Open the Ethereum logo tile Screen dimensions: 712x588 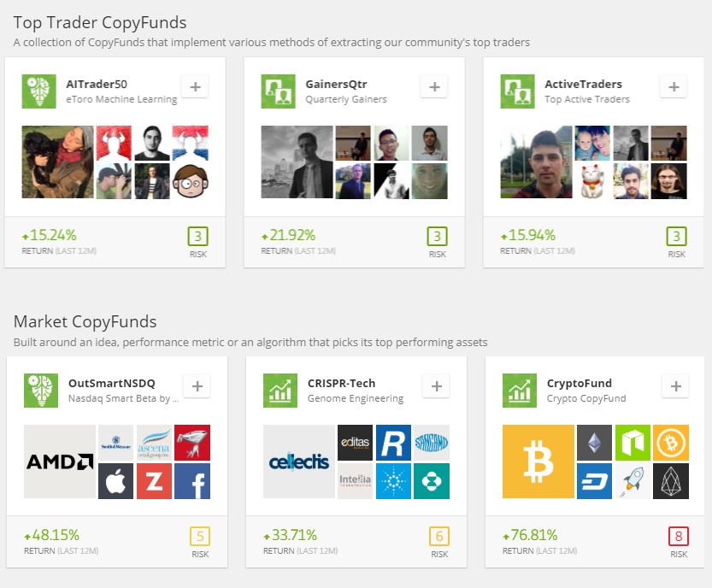pyautogui.click(x=594, y=443)
